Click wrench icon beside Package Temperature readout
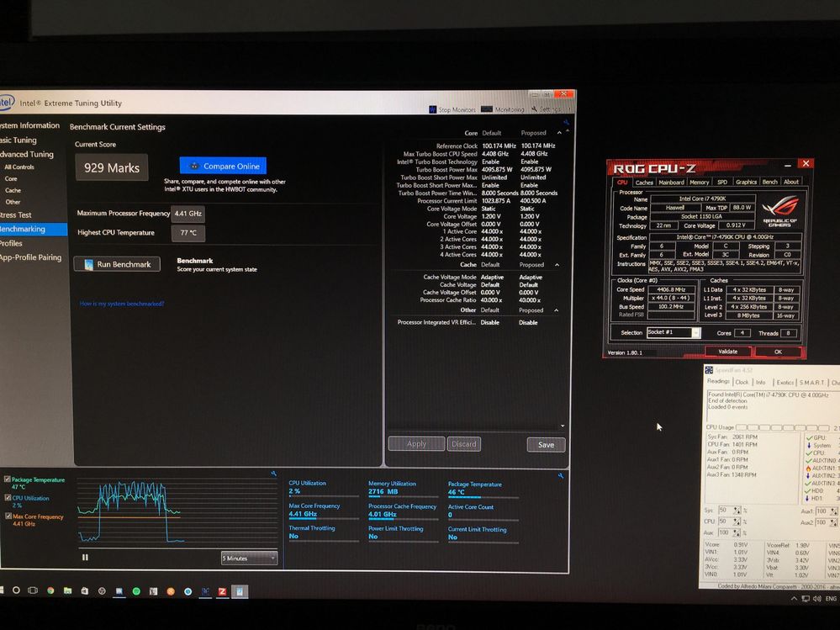Viewport: 840px width, 630px height. tap(560, 476)
